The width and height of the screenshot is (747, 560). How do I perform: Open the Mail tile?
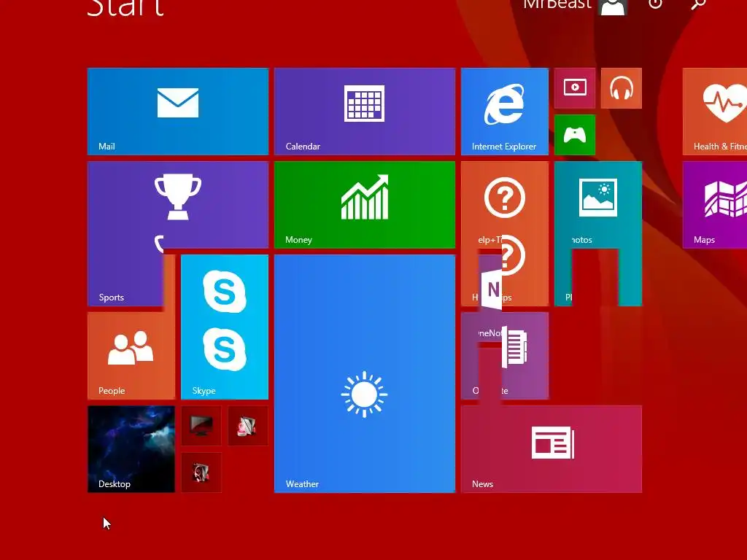(178, 112)
